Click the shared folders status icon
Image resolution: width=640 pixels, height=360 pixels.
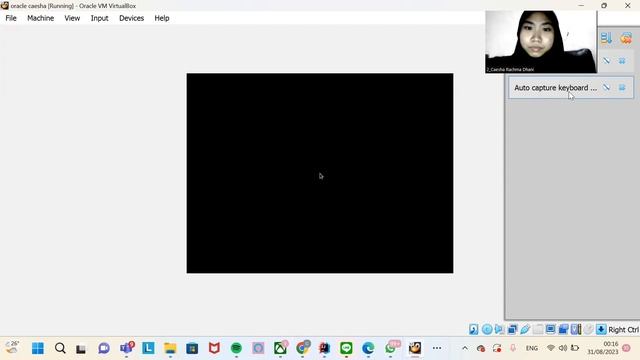coord(538,329)
